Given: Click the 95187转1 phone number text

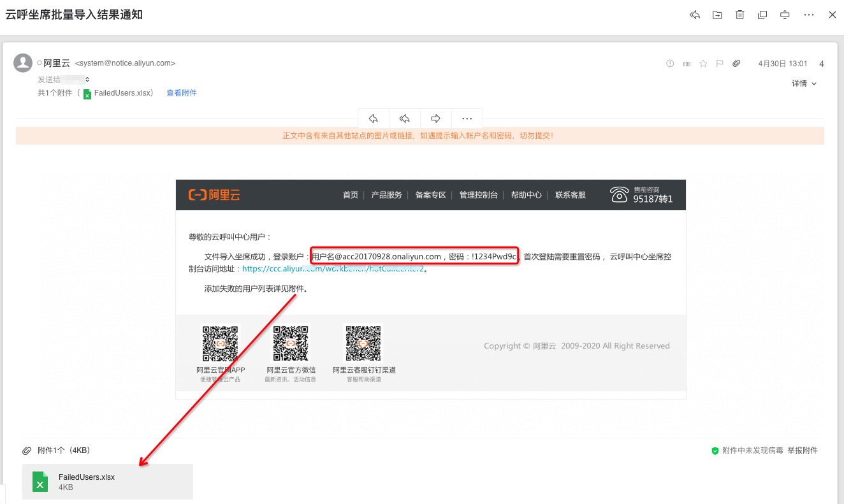Looking at the screenshot, I should coord(653,199).
